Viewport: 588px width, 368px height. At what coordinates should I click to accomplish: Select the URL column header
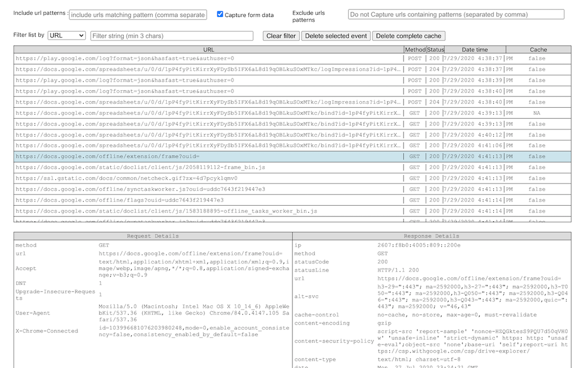(209, 50)
